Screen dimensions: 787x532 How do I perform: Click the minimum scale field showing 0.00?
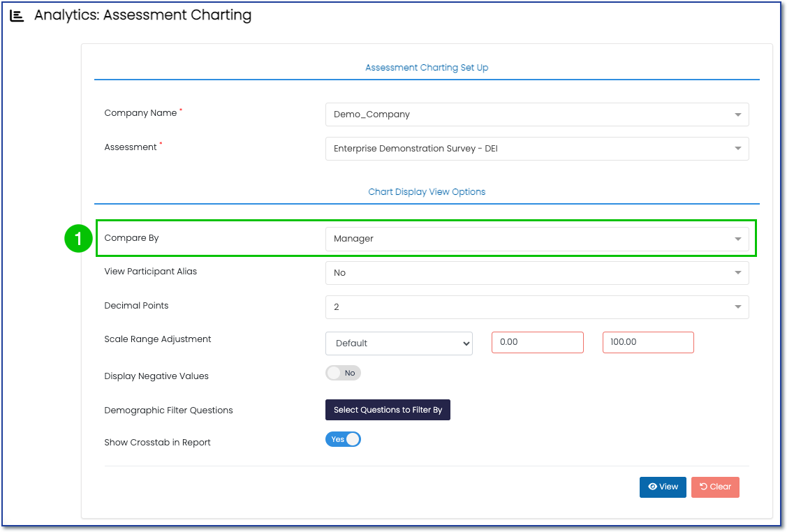pyautogui.click(x=537, y=343)
